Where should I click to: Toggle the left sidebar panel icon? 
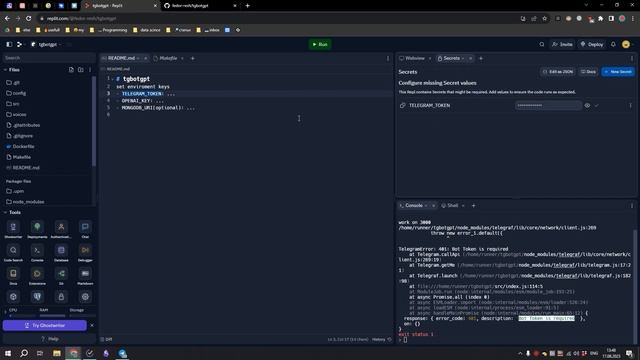[9, 44]
